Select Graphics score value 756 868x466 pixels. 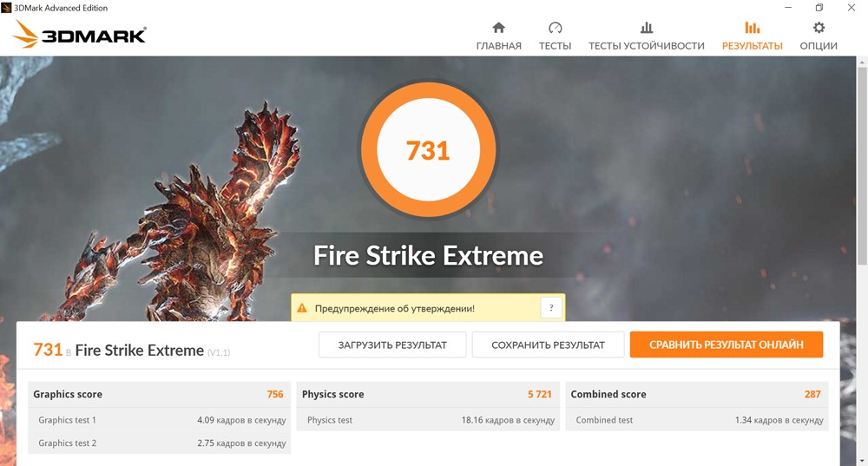coord(275,394)
